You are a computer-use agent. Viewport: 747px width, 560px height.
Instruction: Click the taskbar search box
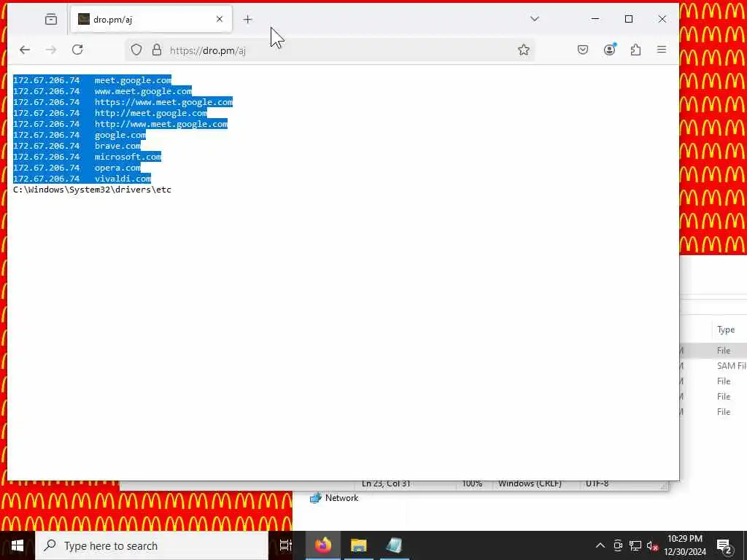pyautogui.click(x=152, y=545)
